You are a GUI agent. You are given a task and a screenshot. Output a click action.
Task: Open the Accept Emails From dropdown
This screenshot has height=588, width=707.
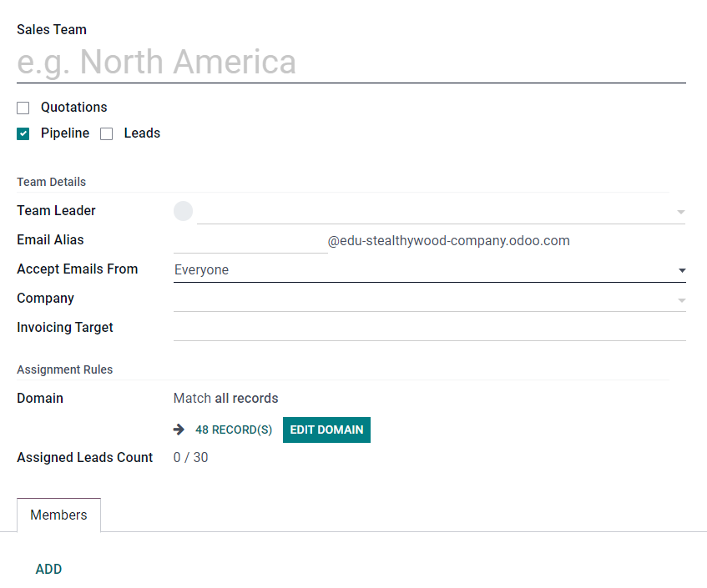[x=681, y=270]
